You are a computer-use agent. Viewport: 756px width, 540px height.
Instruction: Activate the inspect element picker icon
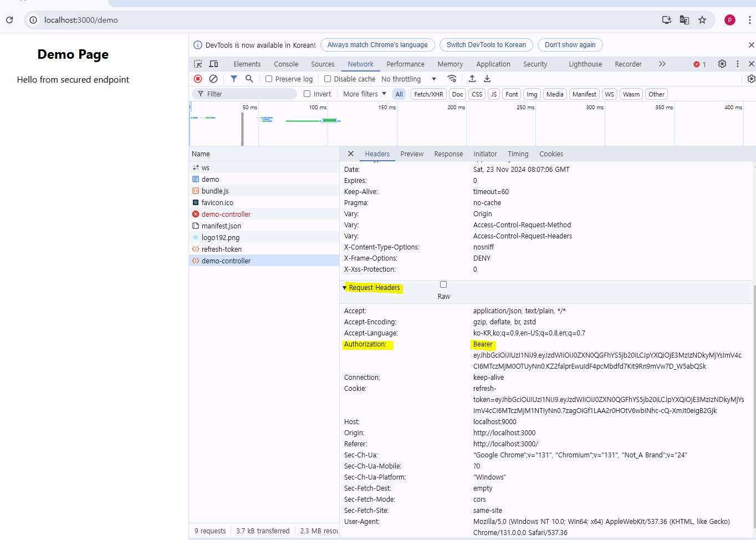[198, 64]
